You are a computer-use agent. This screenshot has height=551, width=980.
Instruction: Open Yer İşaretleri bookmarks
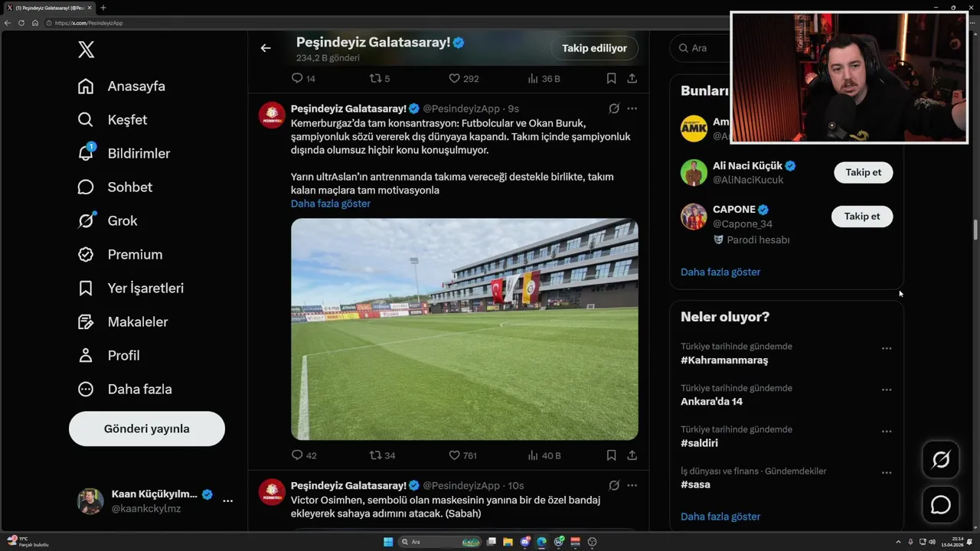coord(130,289)
